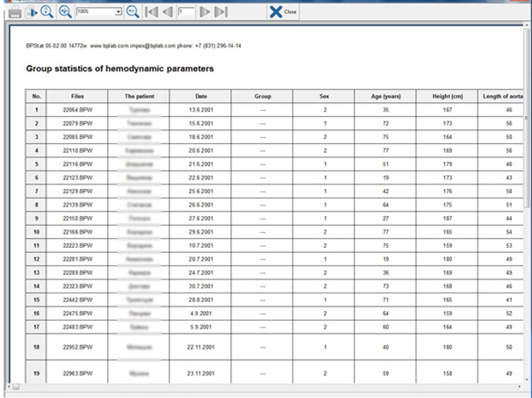Click the page number field

coord(186,12)
